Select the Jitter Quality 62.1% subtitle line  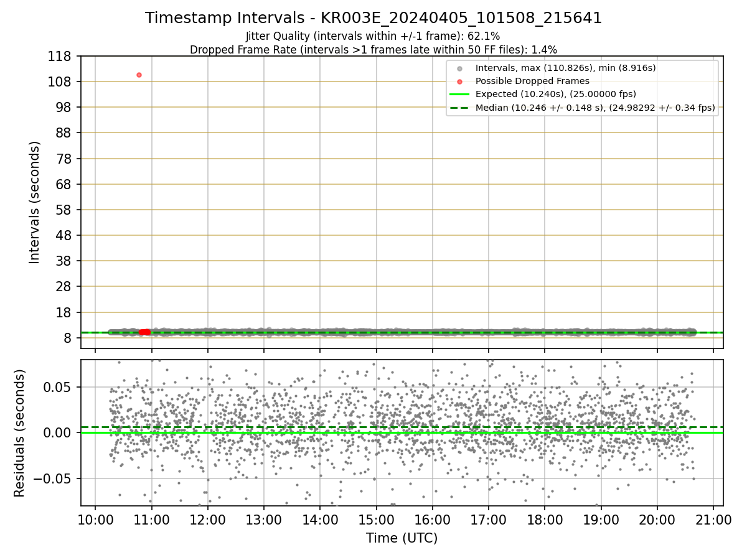click(373, 37)
